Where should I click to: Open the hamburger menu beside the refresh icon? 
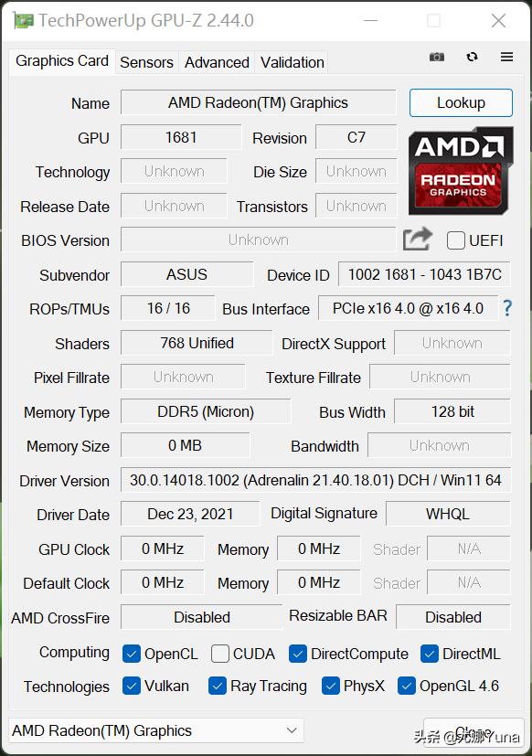[x=506, y=57]
